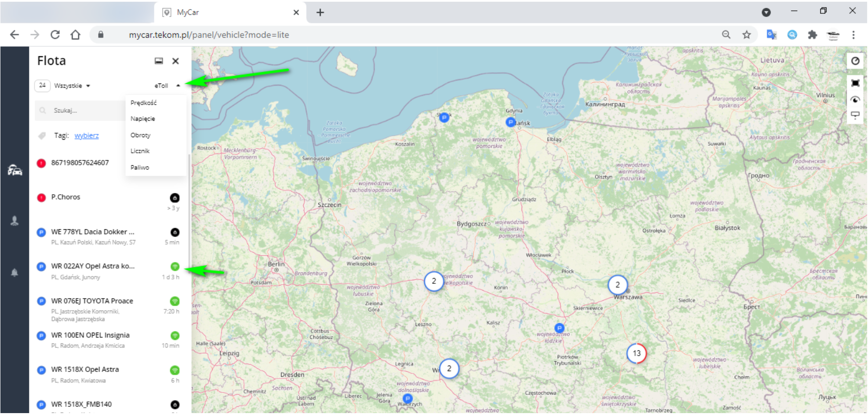Select the P.Choros vehicle row
Image resolution: width=868 pixels, height=417 pixels.
[108, 202]
